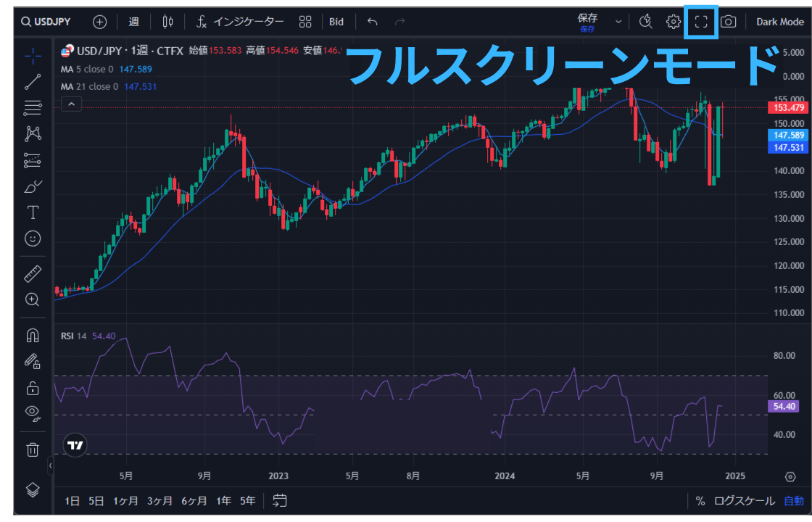
Task: Select the brush drawing tool
Action: pos(33,186)
